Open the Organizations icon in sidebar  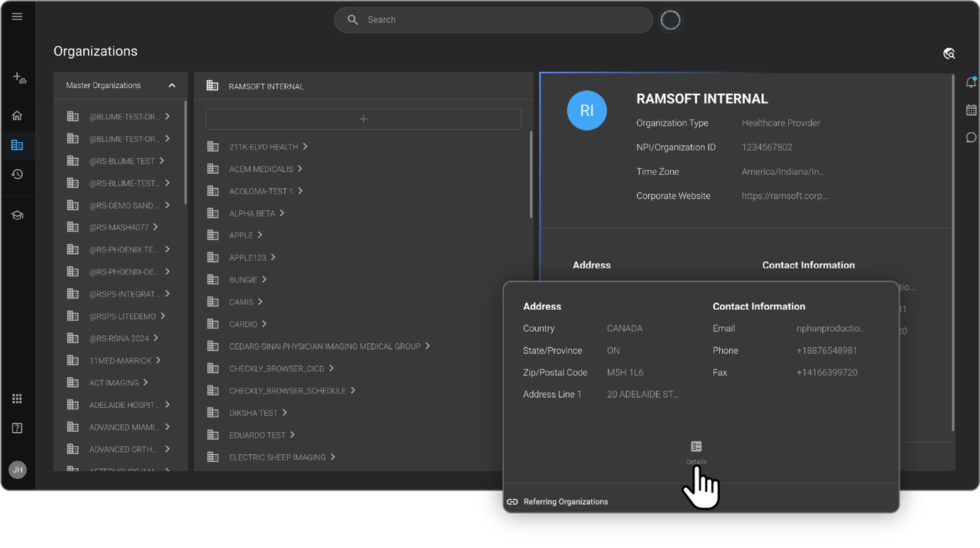pos(17,145)
